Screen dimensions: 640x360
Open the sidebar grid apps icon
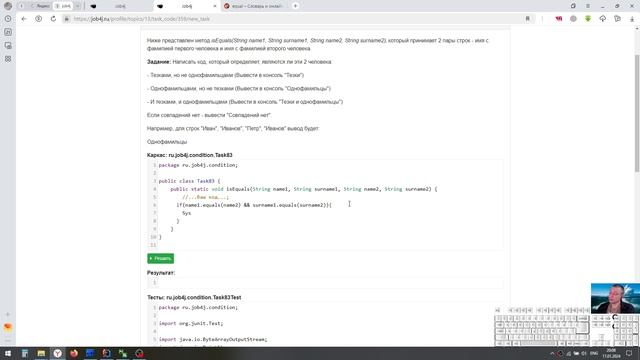click(8, 59)
